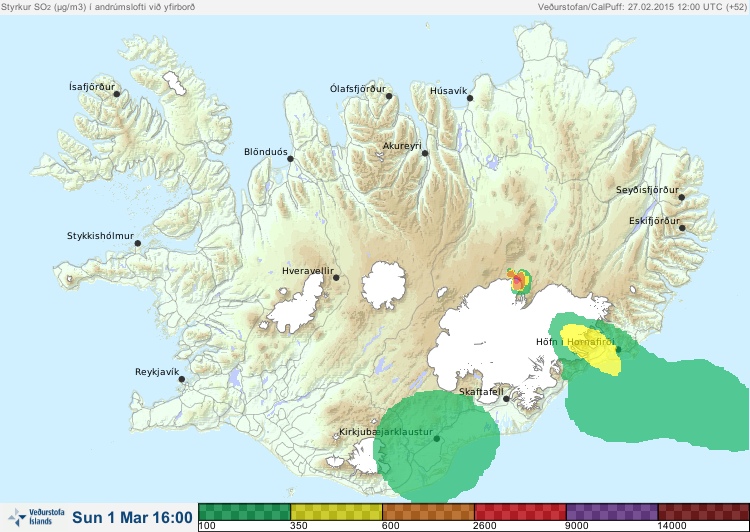Image resolution: width=750 pixels, height=532 pixels.
Task: Click the Veðurstofa Íslands logo
Action: (36, 517)
